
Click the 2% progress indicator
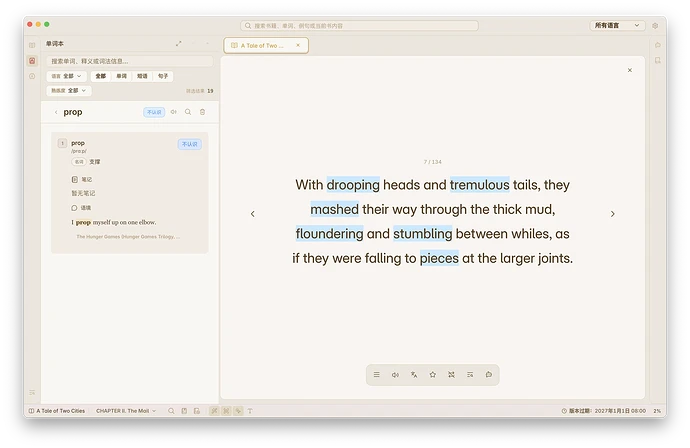[657, 411]
